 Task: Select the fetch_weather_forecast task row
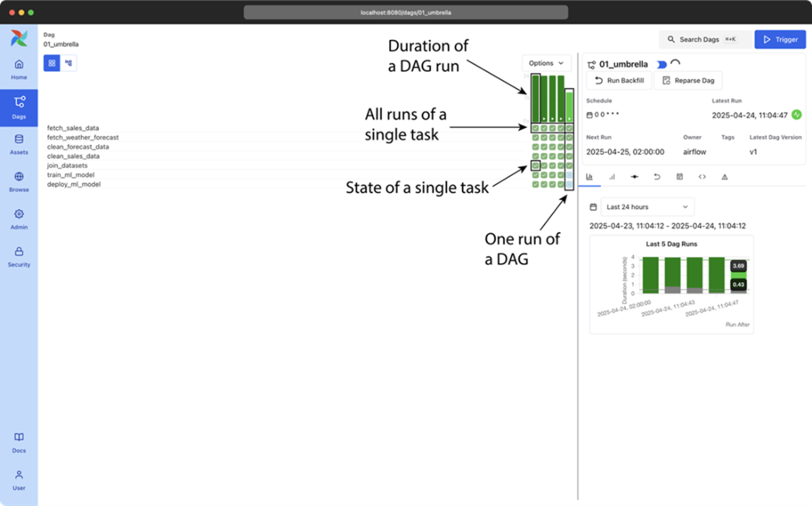pos(83,137)
